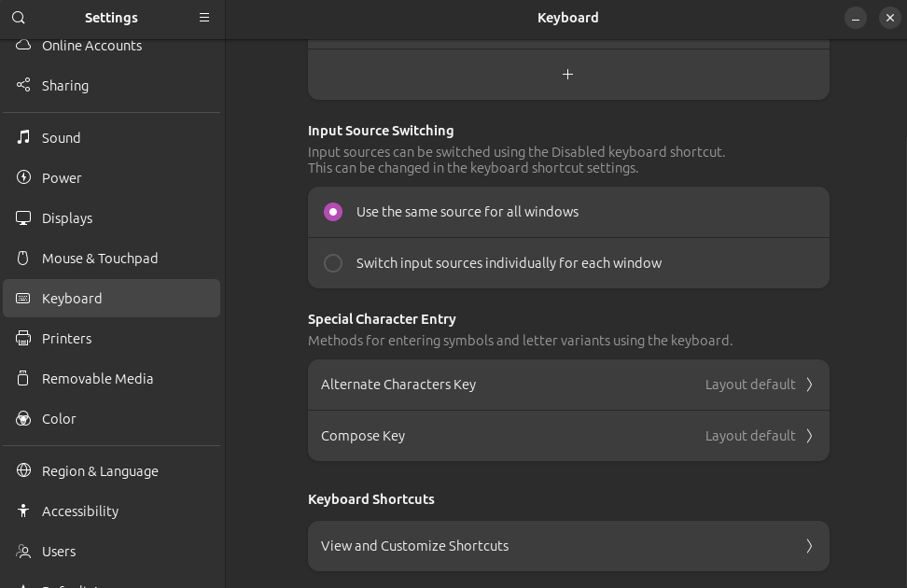907x588 pixels.
Task: Open View and Customize Shortcuts
Action: click(568, 546)
